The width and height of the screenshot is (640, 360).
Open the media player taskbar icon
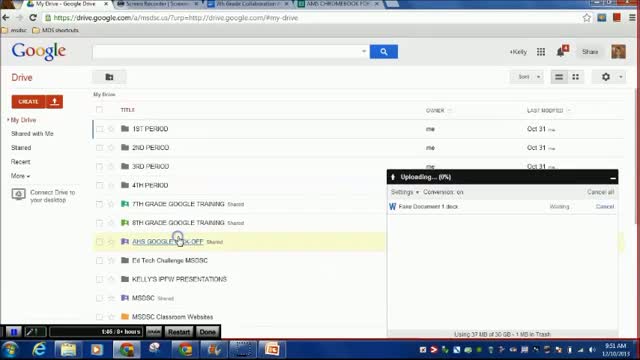click(97, 350)
